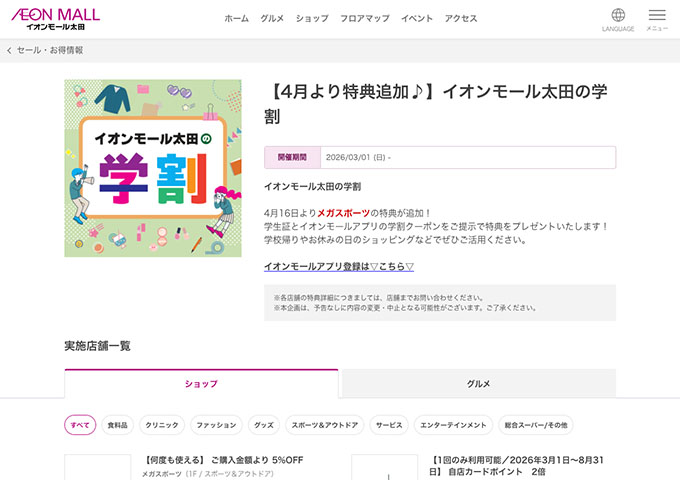This screenshot has height=480, width=680.
Task: Open the thumbnail beside the 5%OFF offer
Action: pos(98,467)
